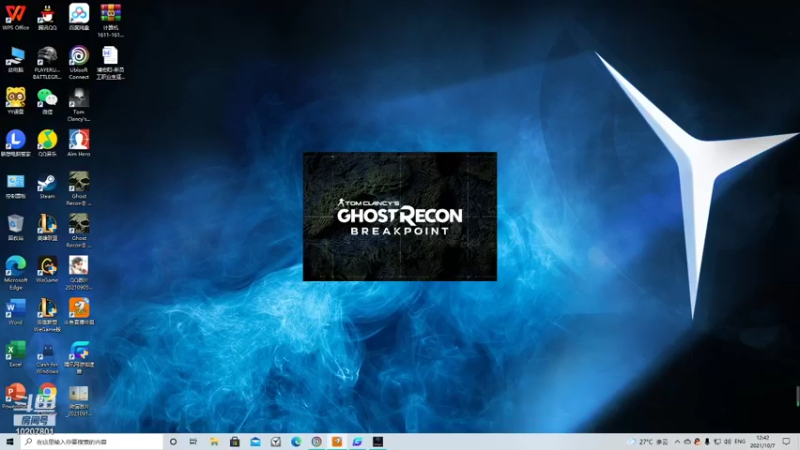This screenshot has height=450, width=800.
Task: Open the Windows Start menu
Action: (x=10, y=441)
